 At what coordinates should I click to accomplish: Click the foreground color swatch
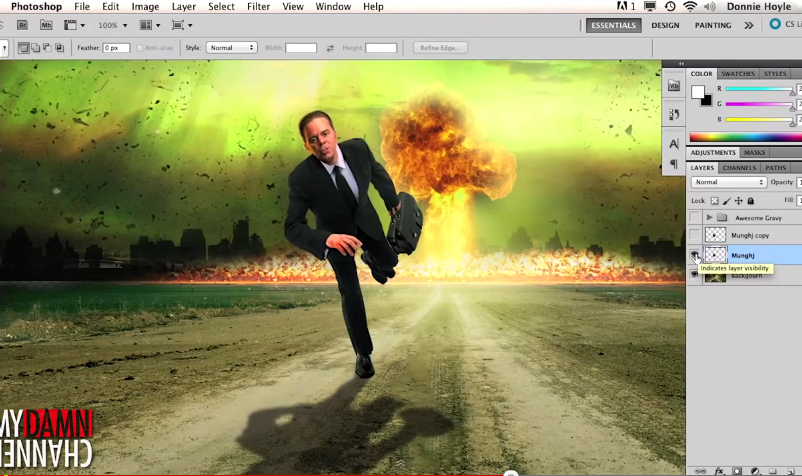698,92
